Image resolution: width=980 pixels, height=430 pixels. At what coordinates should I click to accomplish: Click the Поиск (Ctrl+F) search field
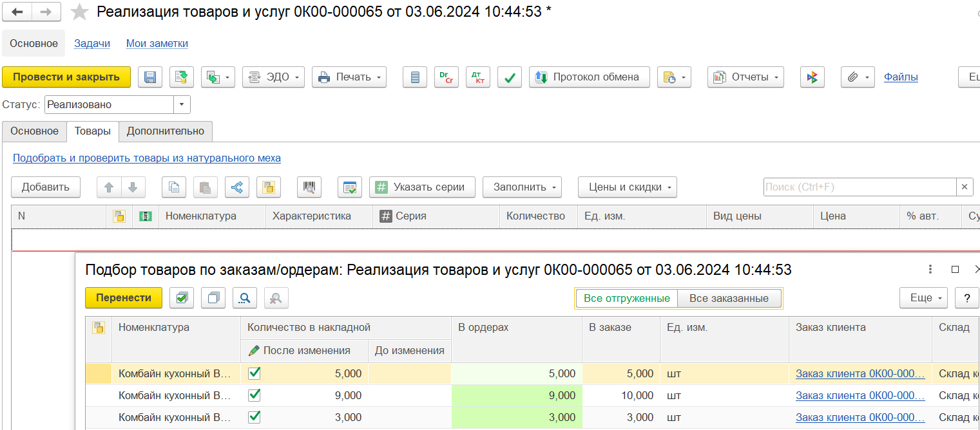[859, 187]
